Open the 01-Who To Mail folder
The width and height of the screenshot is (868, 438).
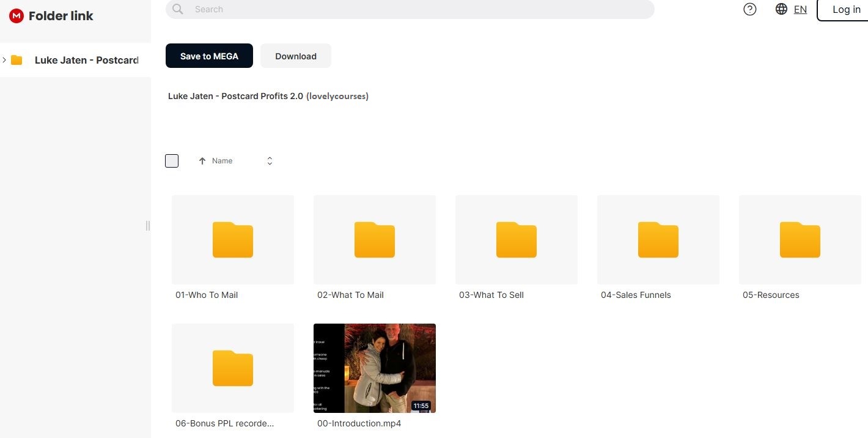coord(233,240)
